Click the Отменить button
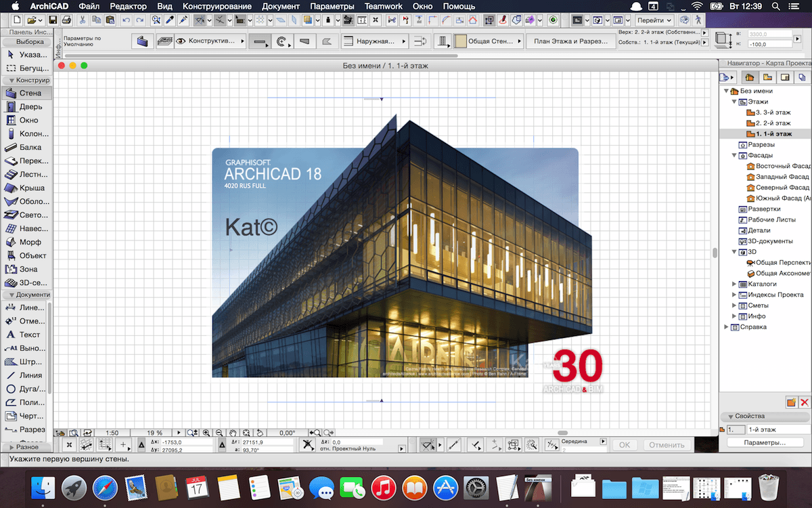812x508 pixels. (667, 445)
